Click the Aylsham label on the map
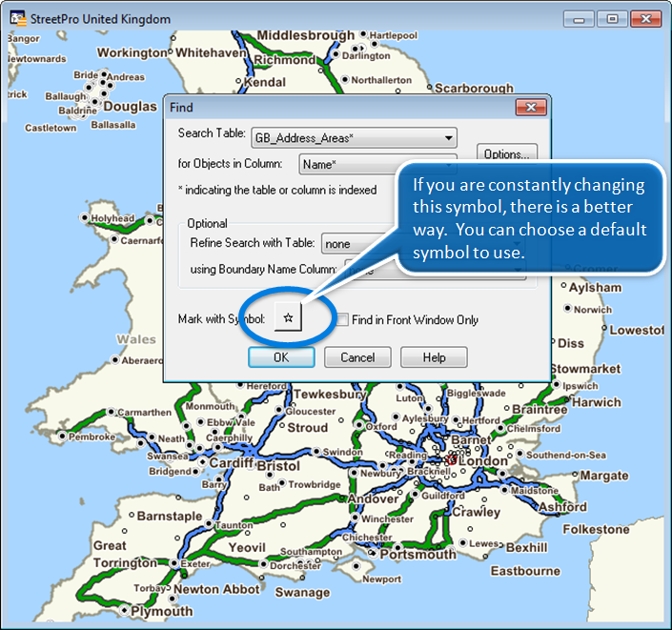Image resolution: width=672 pixels, height=630 pixels. tap(596, 288)
